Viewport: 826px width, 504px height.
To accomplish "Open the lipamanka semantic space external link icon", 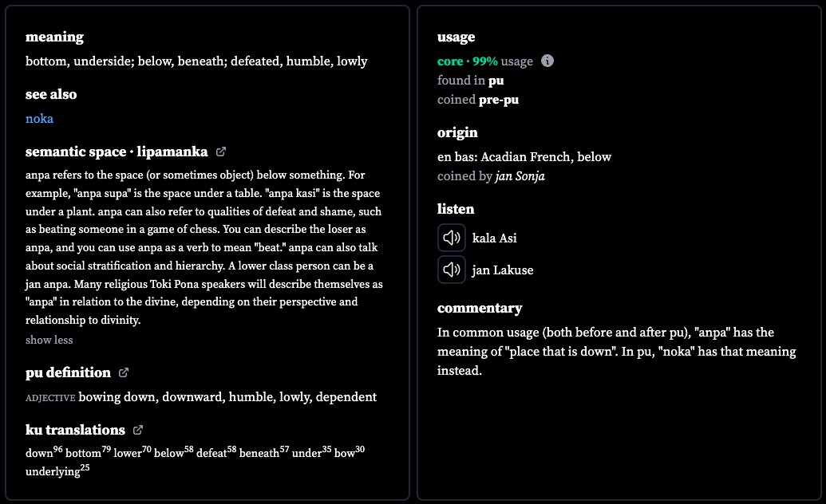I will point(221,152).
